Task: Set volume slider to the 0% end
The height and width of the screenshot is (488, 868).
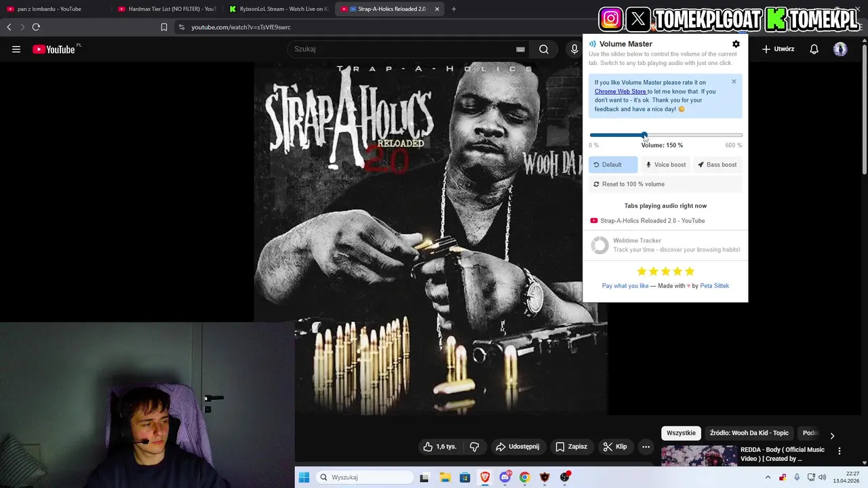Action: (x=591, y=136)
